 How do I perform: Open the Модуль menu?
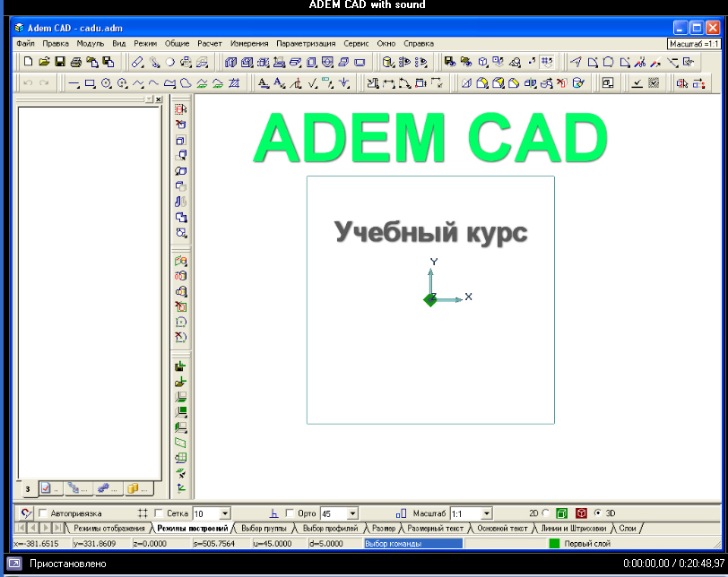pyautogui.click(x=91, y=44)
